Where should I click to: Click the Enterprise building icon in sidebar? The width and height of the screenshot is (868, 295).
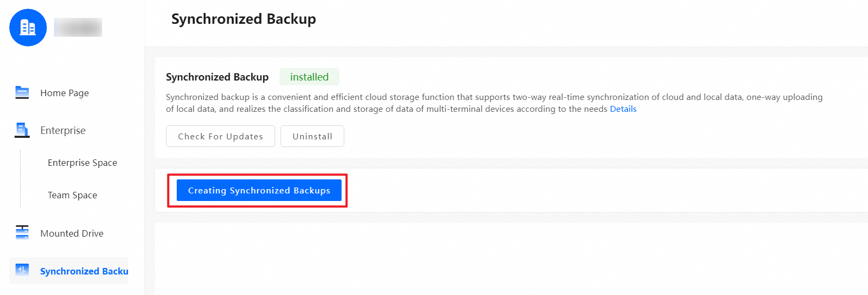pos(22,130)
